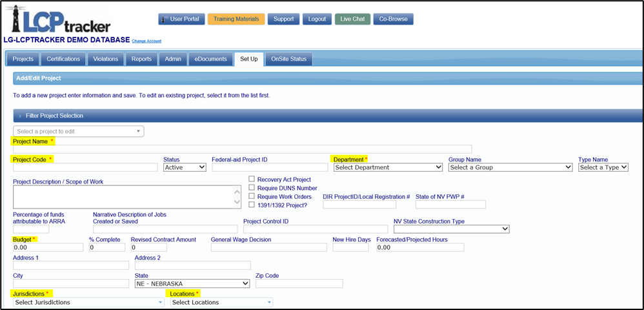Toggle the Require Work Orders checkbox
The height and width of the screenshot is (310, 644).
252,196
